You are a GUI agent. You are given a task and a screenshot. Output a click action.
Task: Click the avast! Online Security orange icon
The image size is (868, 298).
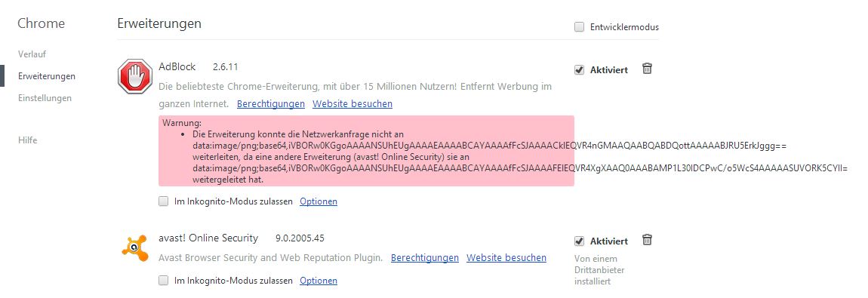(x=134, y=247)
